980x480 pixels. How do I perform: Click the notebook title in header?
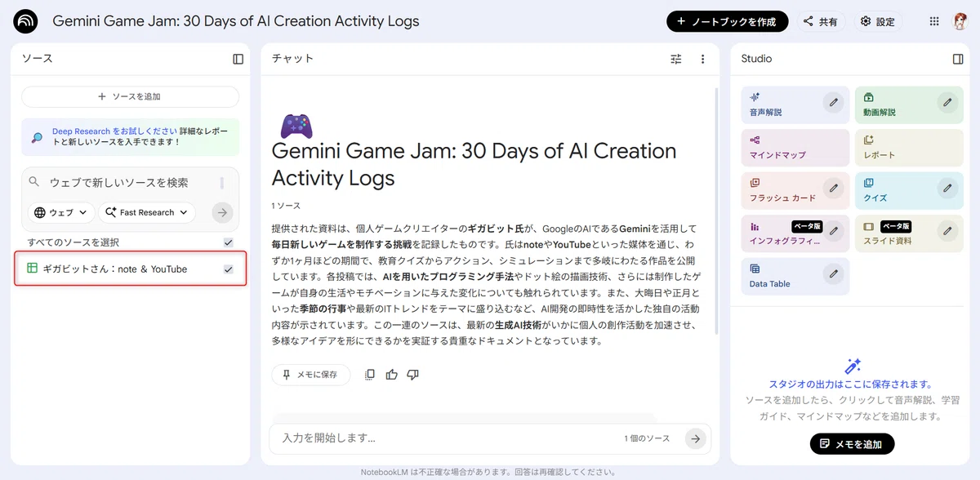[x=236, y=21]
